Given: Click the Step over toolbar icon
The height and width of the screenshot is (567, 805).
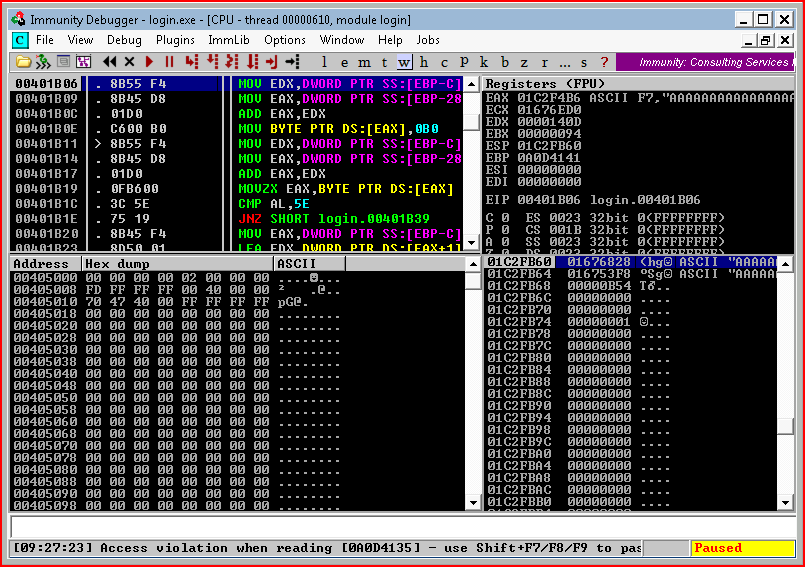Looking at the screenshot, I should pos(212,62).
